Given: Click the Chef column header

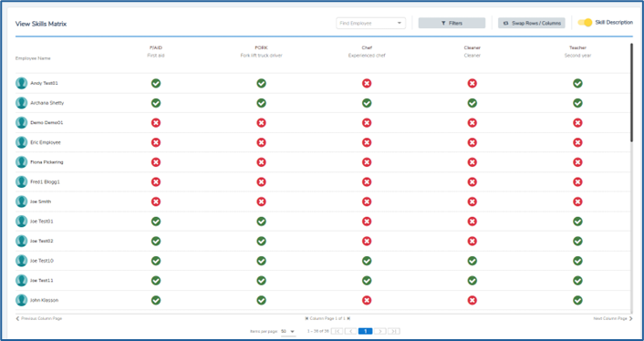Looking at the screenshot, I should pos(367,47).
